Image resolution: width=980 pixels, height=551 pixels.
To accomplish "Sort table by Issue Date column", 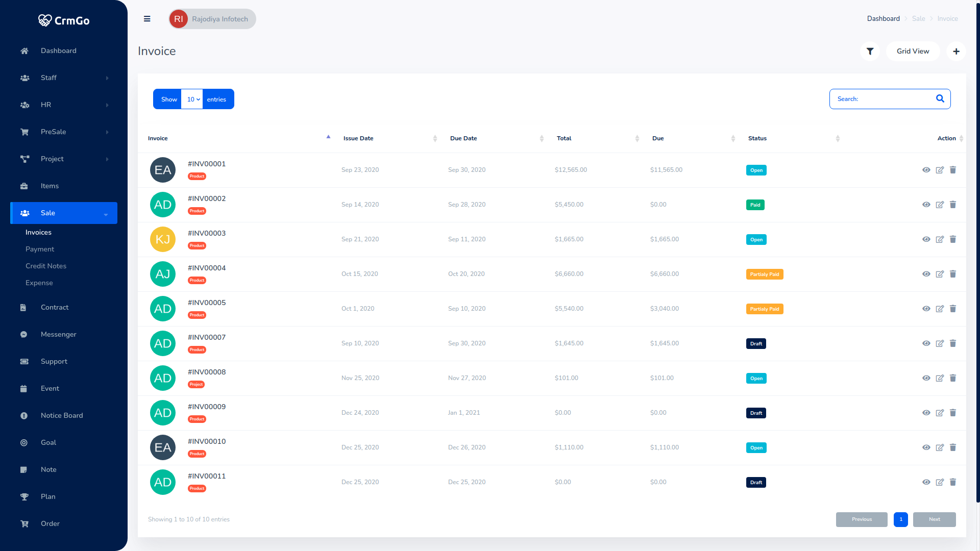I will tap(358, 138).
